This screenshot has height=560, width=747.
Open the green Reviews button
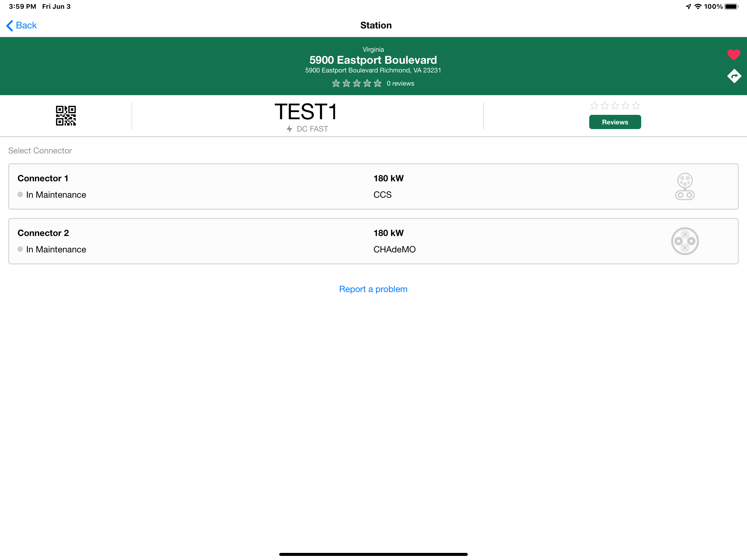(615, 122)
